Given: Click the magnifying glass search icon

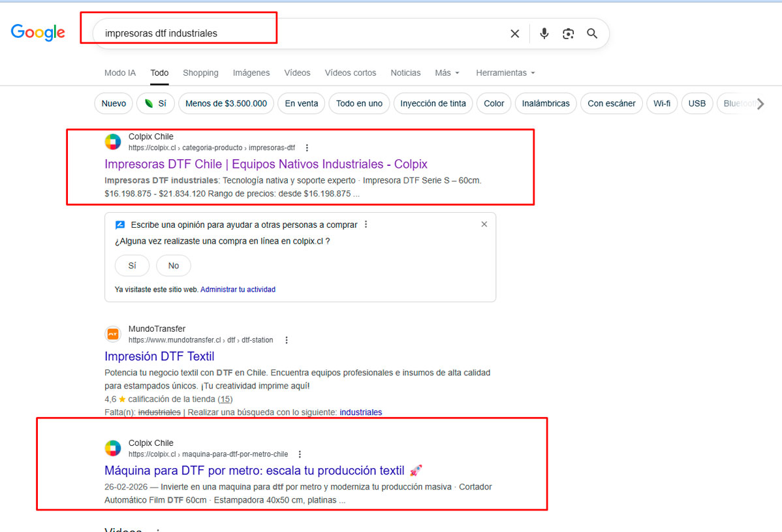Looking at the screenshot, I should coord(592,33).
